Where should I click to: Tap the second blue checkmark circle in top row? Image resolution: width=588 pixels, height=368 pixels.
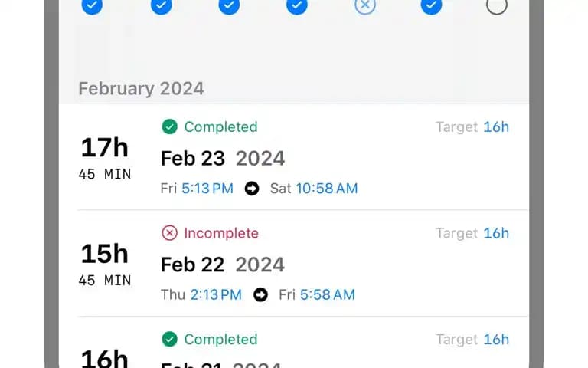[162, 5]
